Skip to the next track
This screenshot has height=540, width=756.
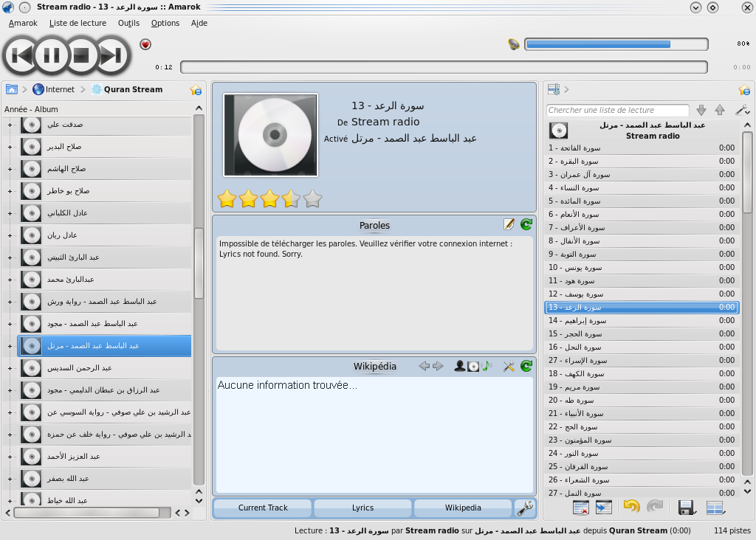coord(112,56)
